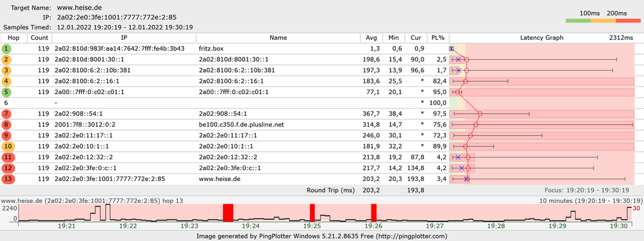644x241 pixels.
Task: Click blue X current marker in hop 12 graph
Action: (462, 168)
